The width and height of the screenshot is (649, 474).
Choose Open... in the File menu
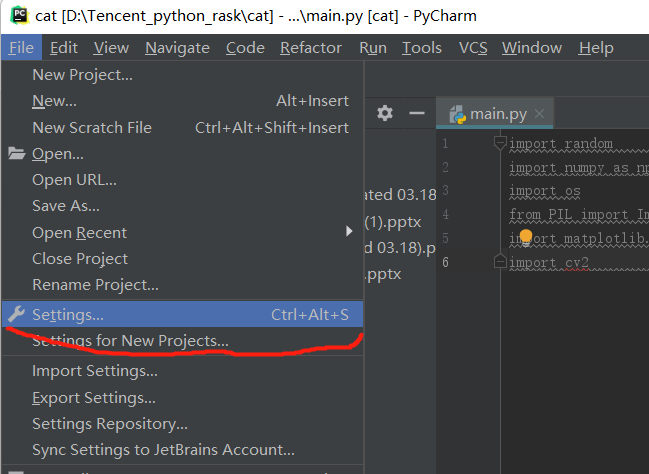click(183, 154)
